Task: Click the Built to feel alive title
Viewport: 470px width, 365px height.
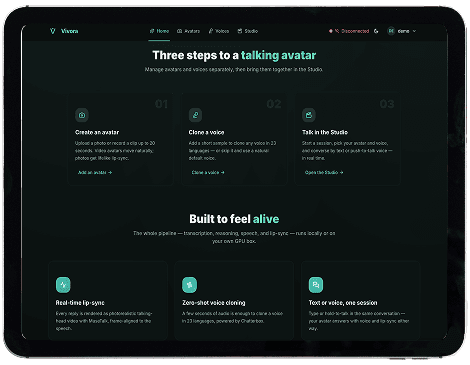Action: click(234, 219)
